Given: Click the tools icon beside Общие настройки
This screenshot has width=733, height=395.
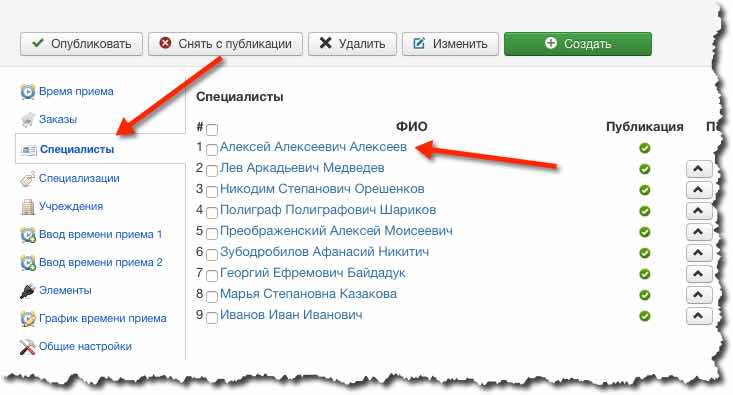Looking at the screenshot, I should 28,347.
